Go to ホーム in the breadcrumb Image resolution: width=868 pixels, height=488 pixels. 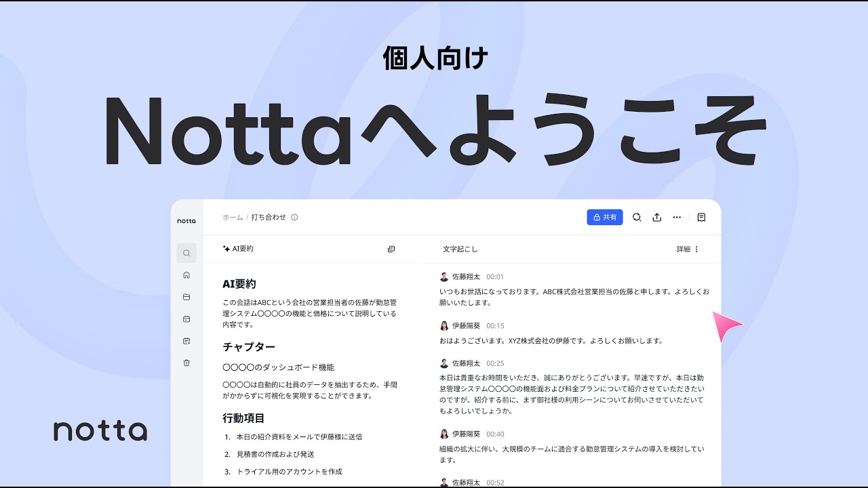point(233,218)
